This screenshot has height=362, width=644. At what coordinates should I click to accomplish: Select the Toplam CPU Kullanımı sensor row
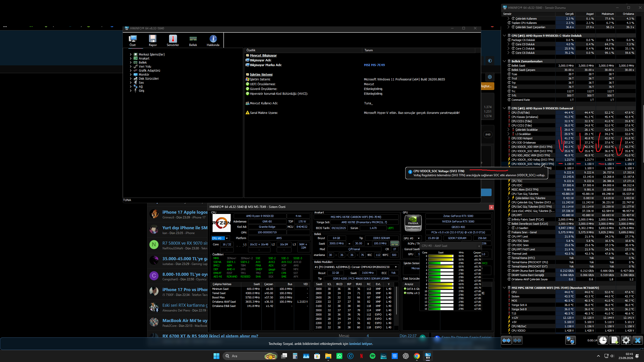[569, 23]
